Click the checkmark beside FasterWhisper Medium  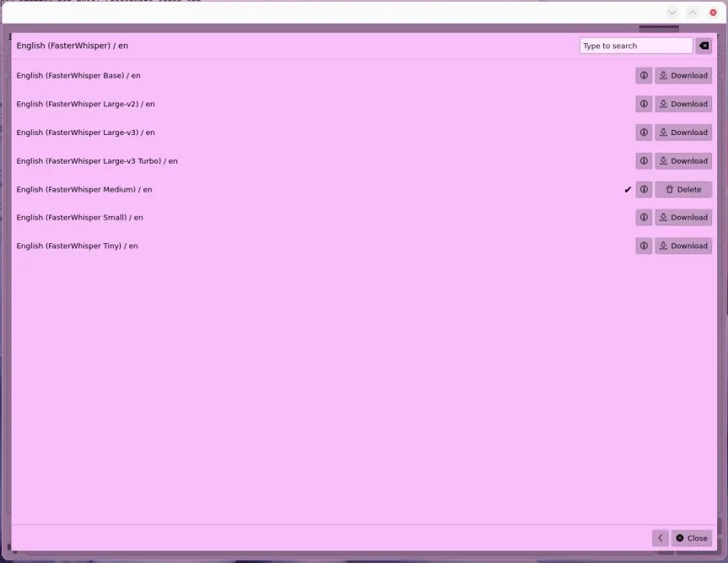(x=628, y=190)
